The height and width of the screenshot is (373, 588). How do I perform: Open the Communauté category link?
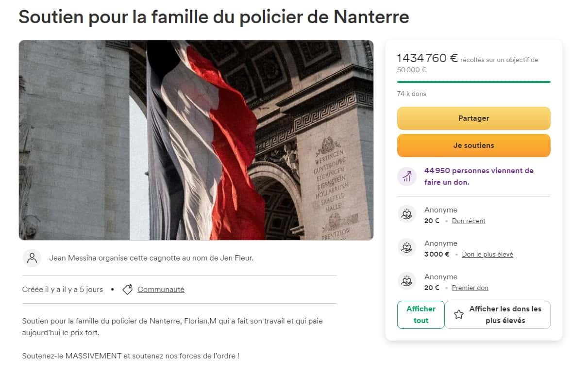point(161,290)
